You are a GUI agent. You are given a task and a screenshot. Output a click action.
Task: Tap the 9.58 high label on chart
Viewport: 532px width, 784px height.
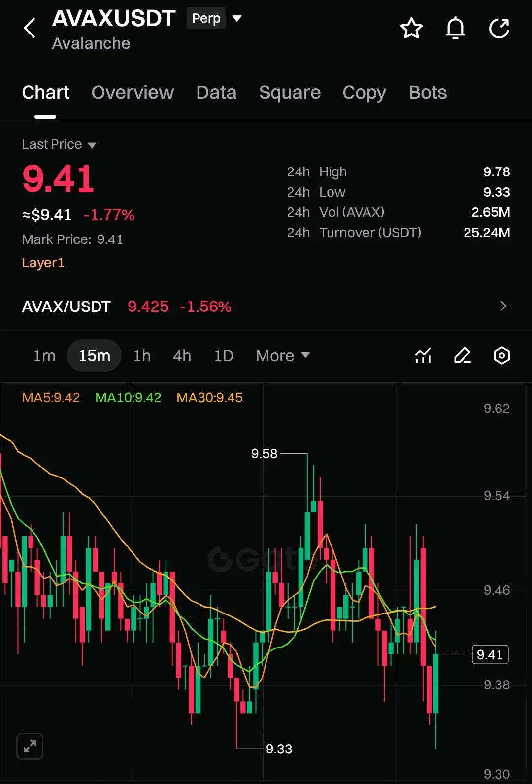pyautogui.click(x=264, y=454)
